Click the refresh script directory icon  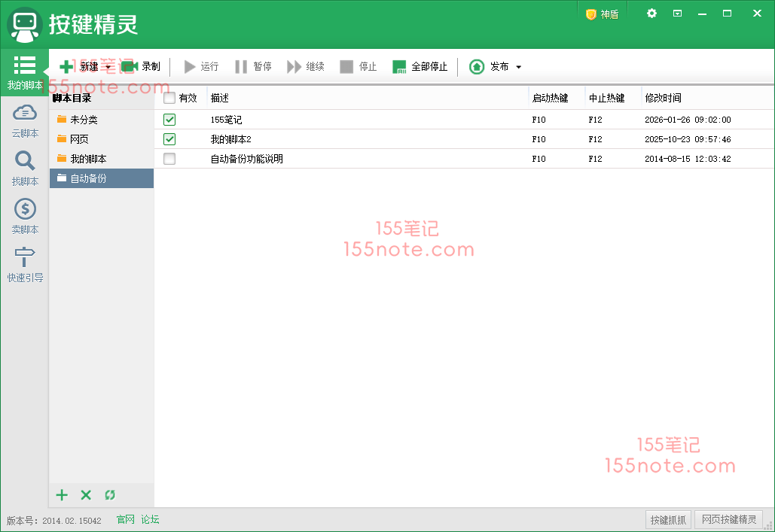point(110,495)
